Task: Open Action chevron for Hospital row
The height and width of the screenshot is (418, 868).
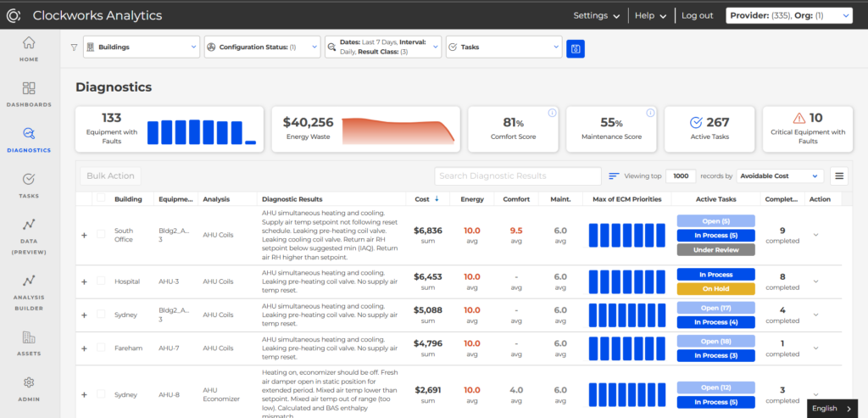Action: [815, 281]
